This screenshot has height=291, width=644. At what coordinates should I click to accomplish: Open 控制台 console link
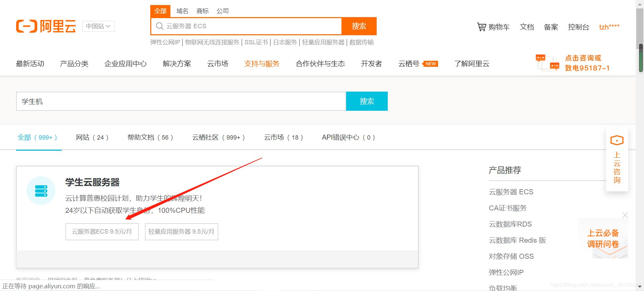click(x=579, y=27)
